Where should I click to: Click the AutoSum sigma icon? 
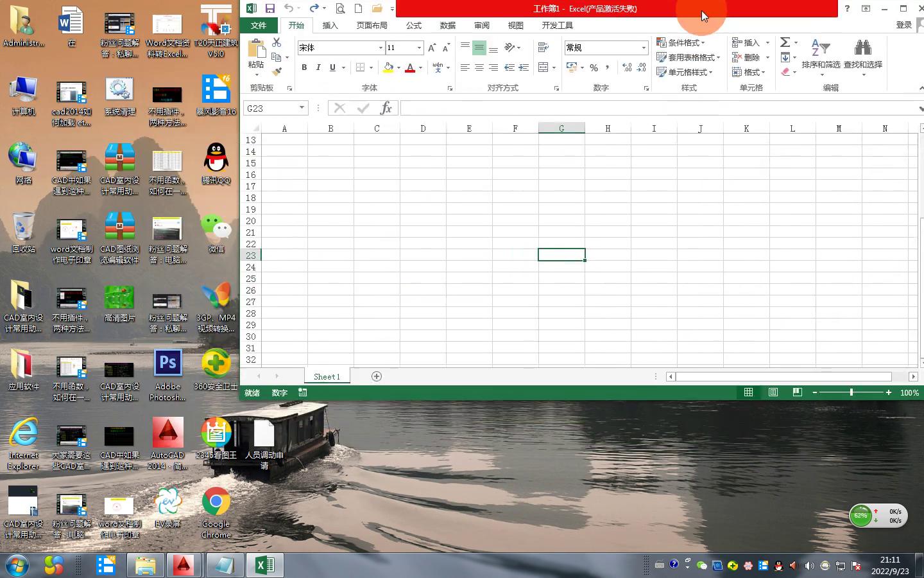point(785,42)
